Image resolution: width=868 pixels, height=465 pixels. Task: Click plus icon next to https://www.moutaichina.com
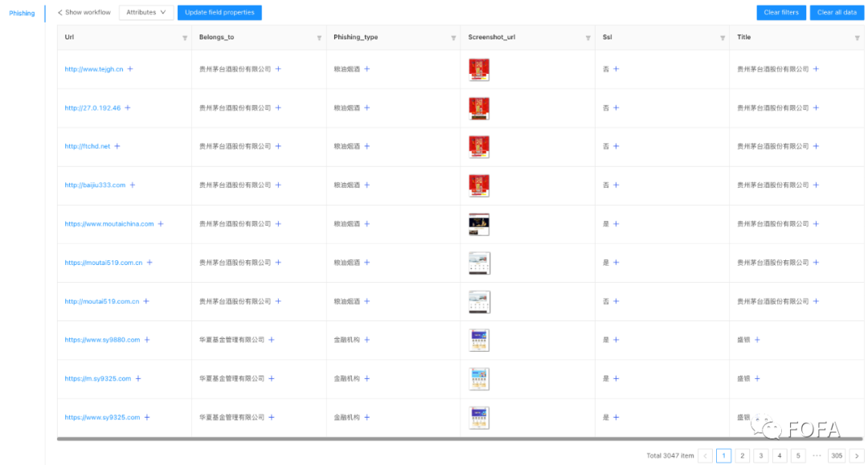[x=161, y=224]
